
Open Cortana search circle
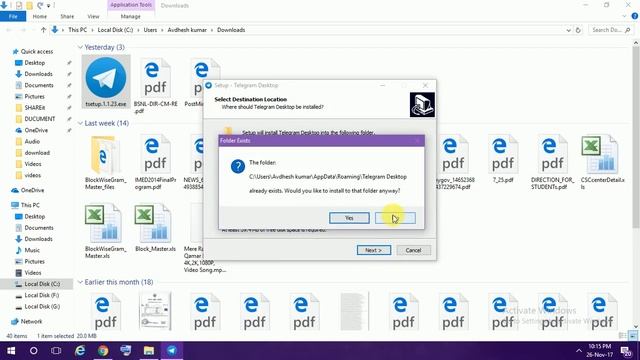34,351
